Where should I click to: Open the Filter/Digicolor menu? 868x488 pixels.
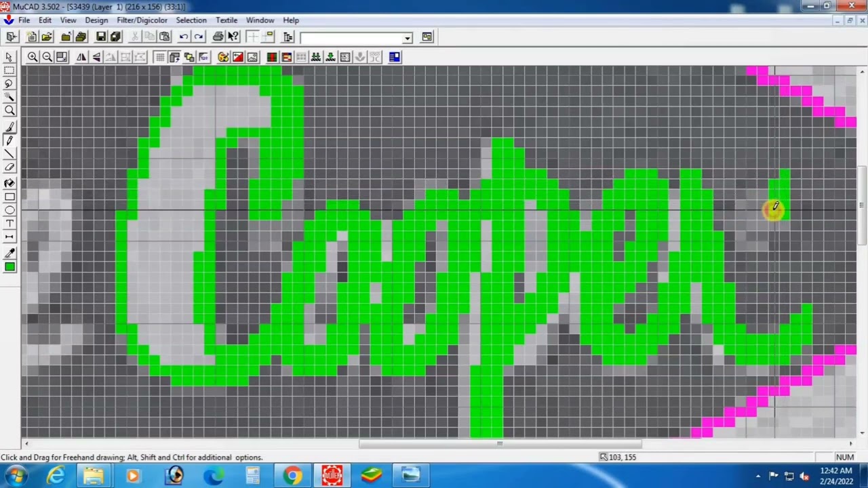coord(142,20)
